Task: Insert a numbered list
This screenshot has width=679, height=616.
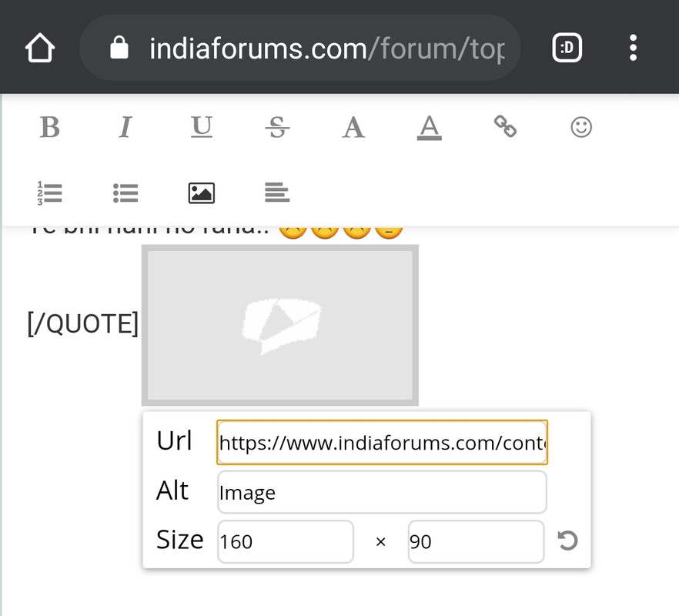Action: click(50, 192)
